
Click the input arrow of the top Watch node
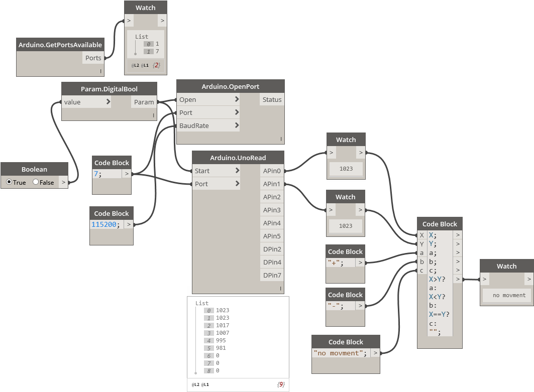[129, 21]
